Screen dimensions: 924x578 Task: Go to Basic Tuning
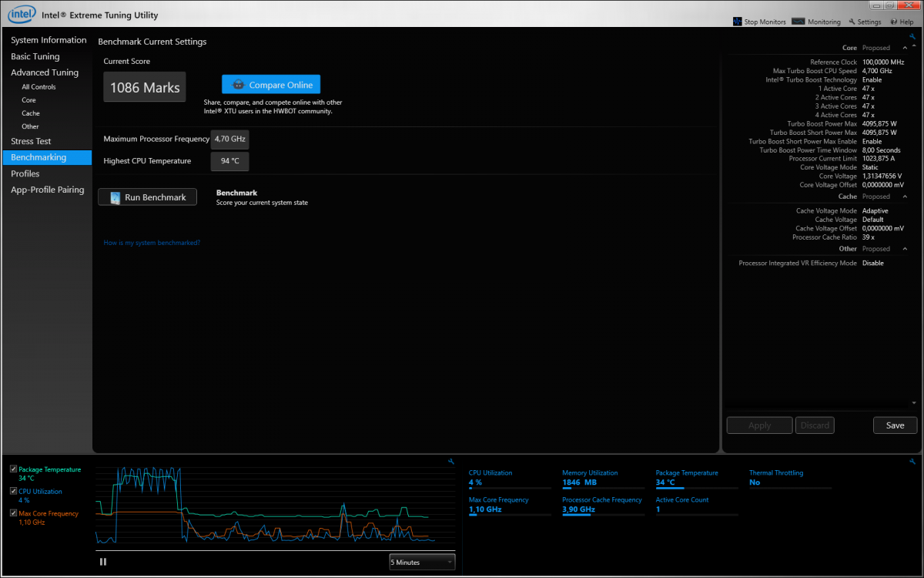35,56
